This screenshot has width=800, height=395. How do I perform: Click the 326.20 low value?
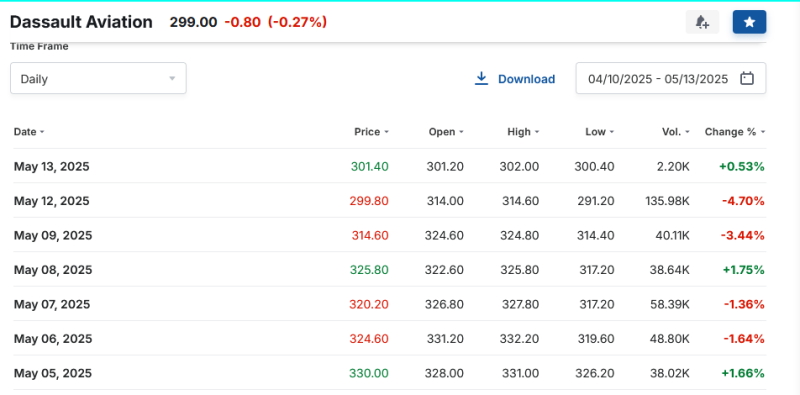tap(595, 374)
